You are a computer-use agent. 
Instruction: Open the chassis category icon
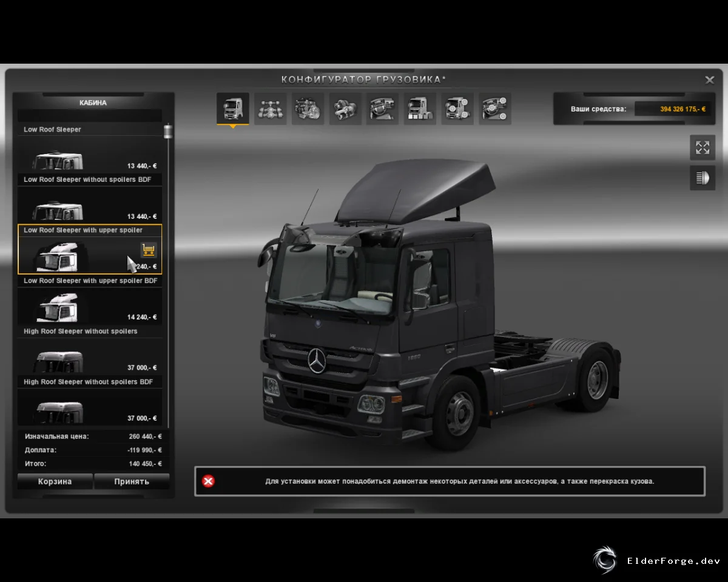(x=271, y=109)
